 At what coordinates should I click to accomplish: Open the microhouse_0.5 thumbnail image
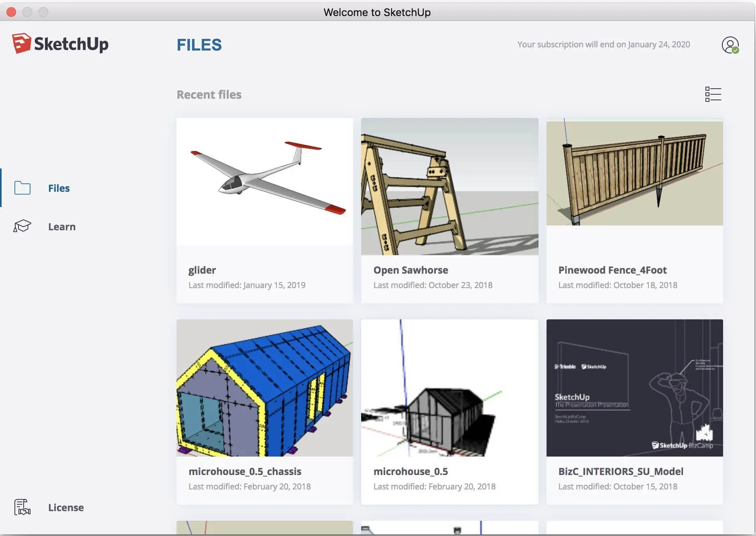click(x=449, y=388)
